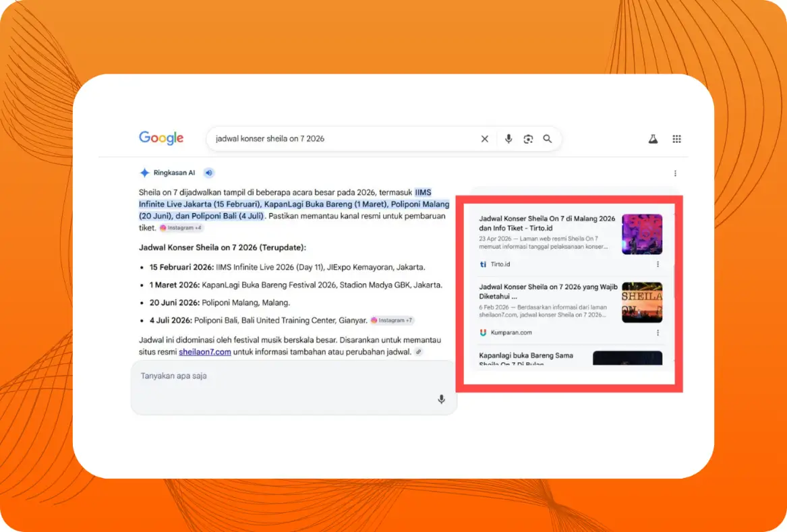The image size is (787, 532).
Task: Click the '20 Juni 2026' schedule line
Action: pos(220,303)
